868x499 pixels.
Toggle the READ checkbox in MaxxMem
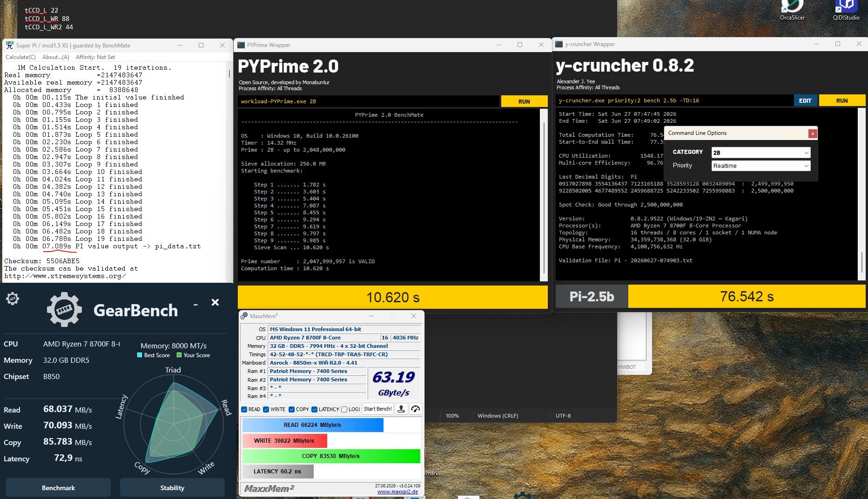click(x=244, y=409)
